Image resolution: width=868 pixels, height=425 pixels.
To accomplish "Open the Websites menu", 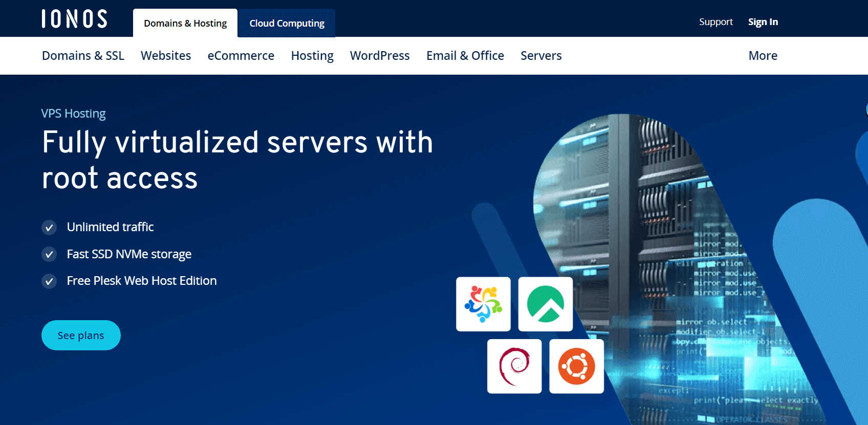I will pyautogui.click(x=166, y=56).
